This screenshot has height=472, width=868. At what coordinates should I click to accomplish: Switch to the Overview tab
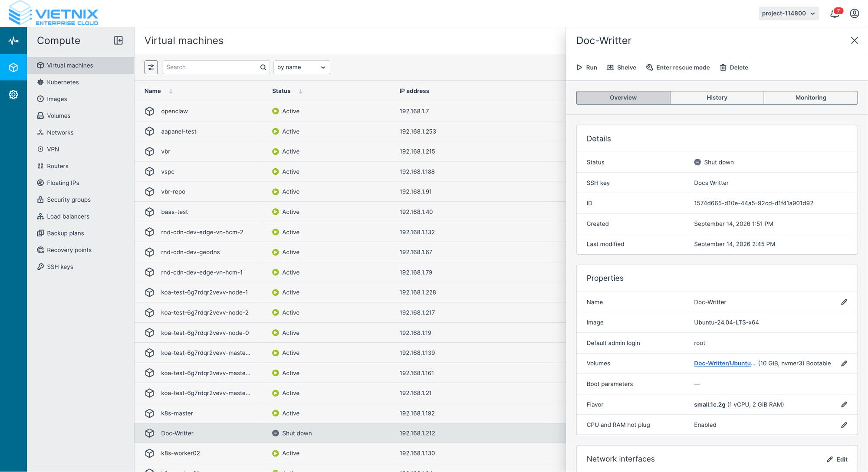pyautogui.click(x=623, y=98)
